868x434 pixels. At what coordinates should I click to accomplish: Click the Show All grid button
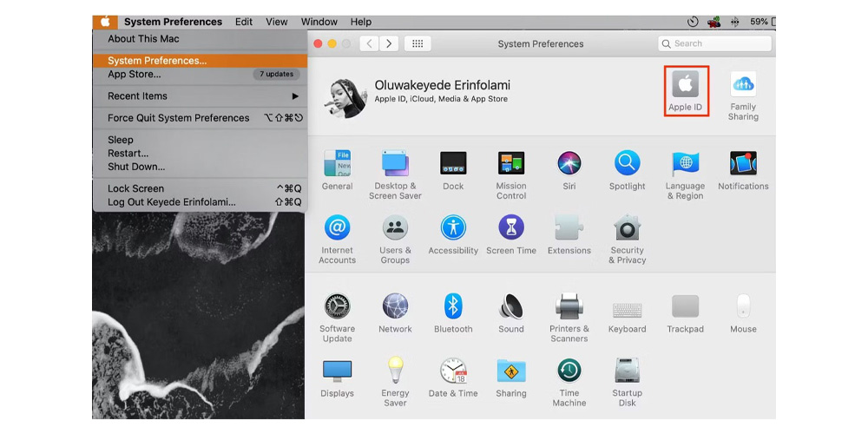(418, 43)
